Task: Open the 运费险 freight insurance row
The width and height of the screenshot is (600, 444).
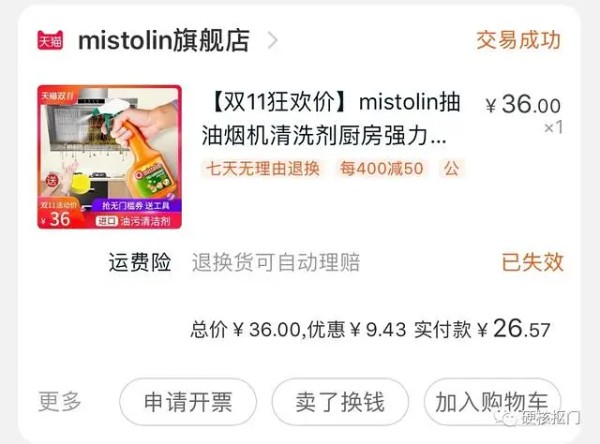Action: pyautogui.click(x=337, y=263)
